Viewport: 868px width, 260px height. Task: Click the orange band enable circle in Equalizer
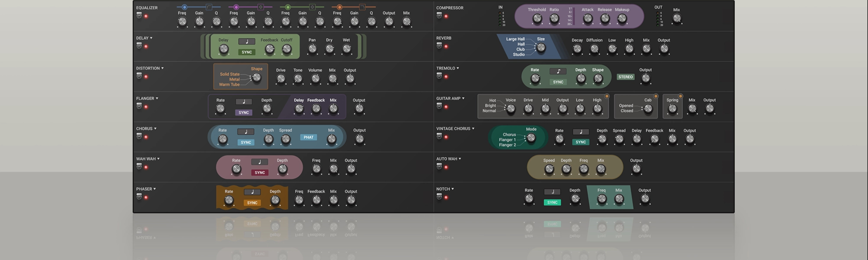(x=339, y=7)
